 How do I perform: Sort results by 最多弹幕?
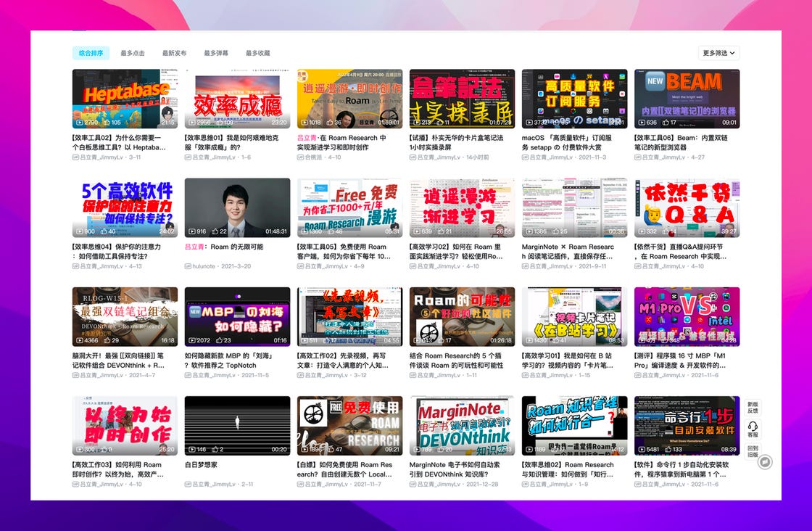pyautogui.click(x=216, y=53)
